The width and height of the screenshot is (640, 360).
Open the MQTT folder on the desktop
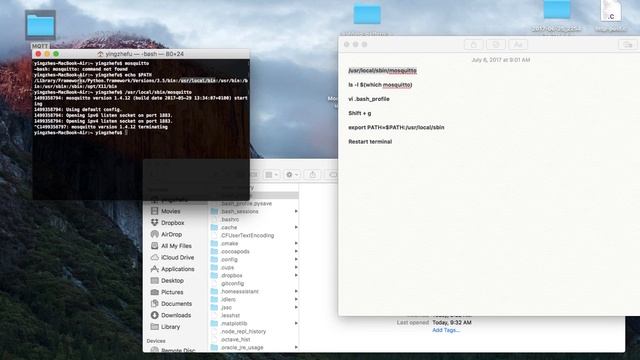40,24
